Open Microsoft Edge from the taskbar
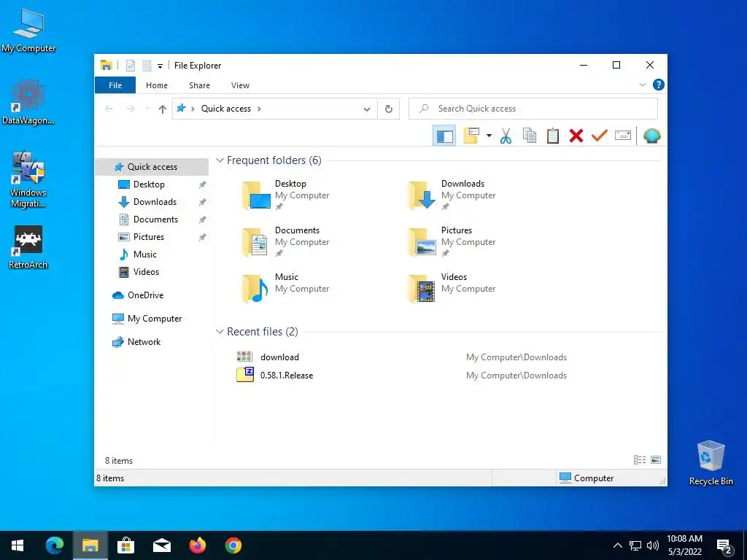Screen dimensions: 747x560 coord(55,545)
